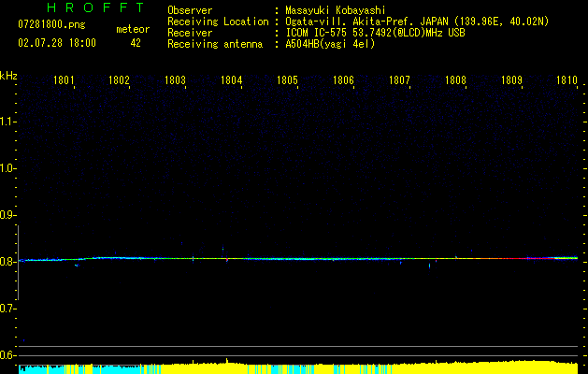Click the Receiver label
The width and height of the screenshot is (588, 374).
pyautogui.click(x=190, y=33)
